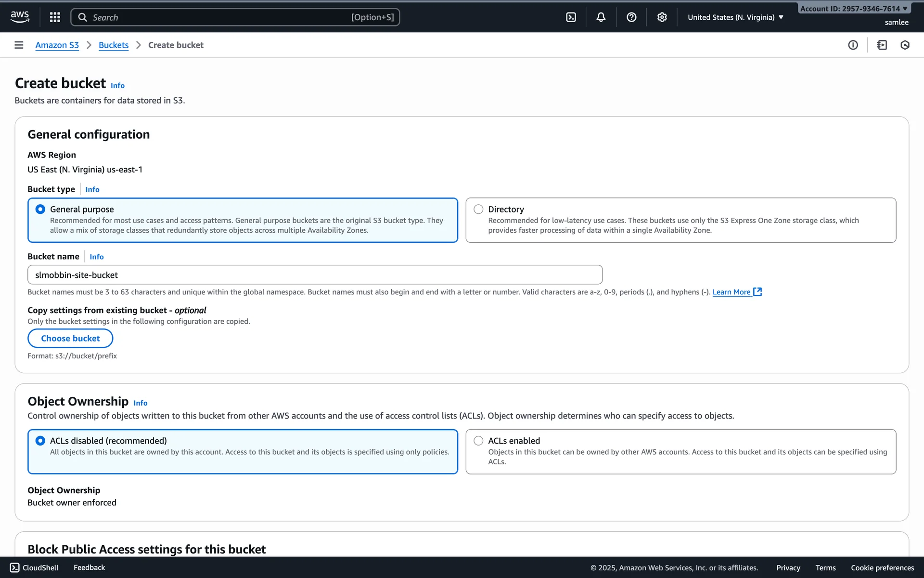Launch CloudShell from the top bar icon
The width and height of the screenshot is (924, 578).
click(571, 17)
